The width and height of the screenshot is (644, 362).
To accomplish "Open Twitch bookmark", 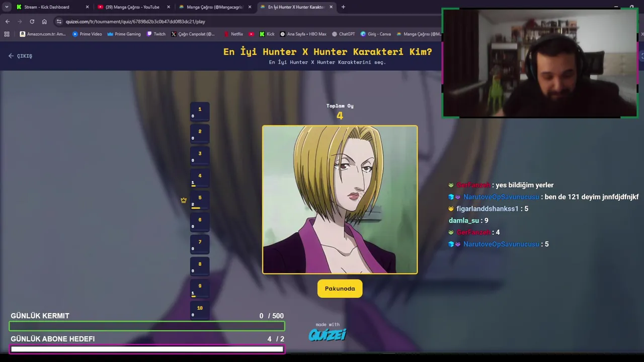I will click(x=156, y=34).
